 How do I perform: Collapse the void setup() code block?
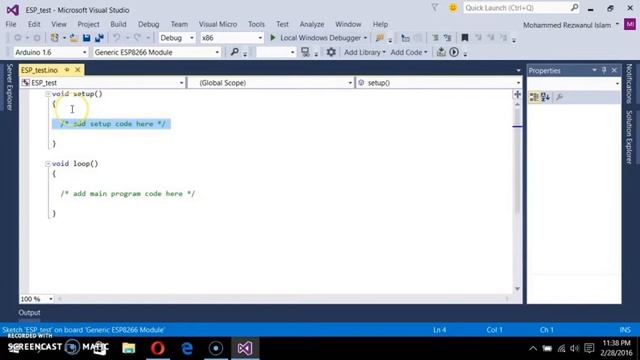[48, 94]
